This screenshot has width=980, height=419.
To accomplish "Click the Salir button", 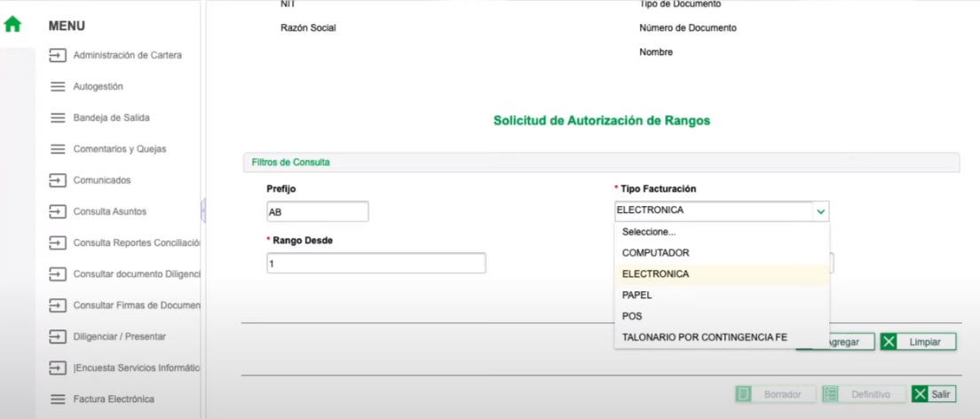I will tap(934, 394).
